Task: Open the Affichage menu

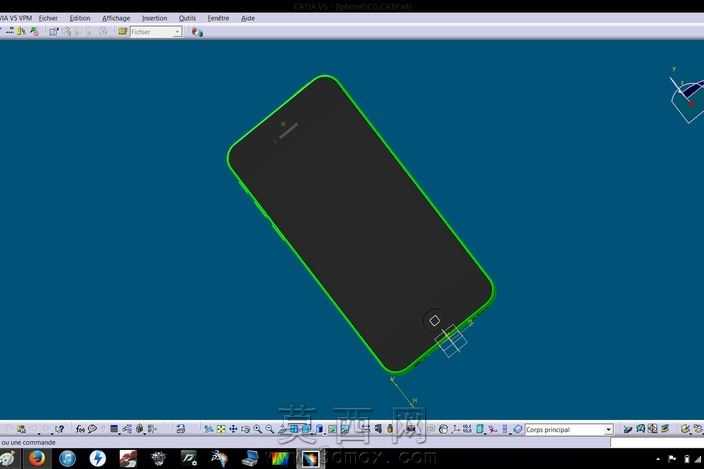Action: (116, 18)
